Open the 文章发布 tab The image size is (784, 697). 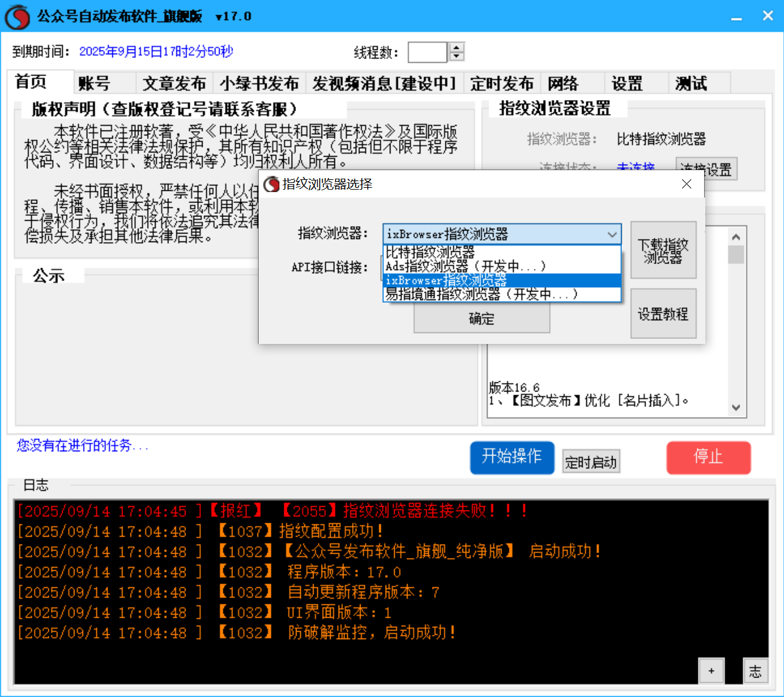point(174,84)
